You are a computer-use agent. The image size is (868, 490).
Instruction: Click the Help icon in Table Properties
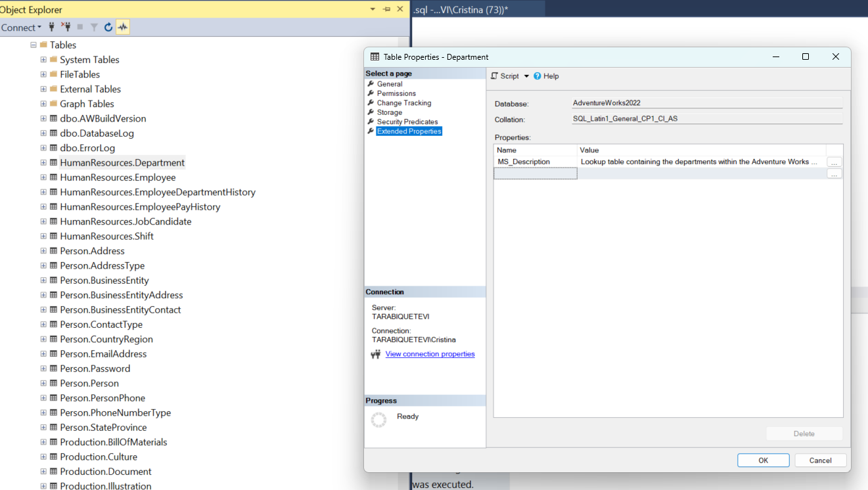tap(537, 76)
